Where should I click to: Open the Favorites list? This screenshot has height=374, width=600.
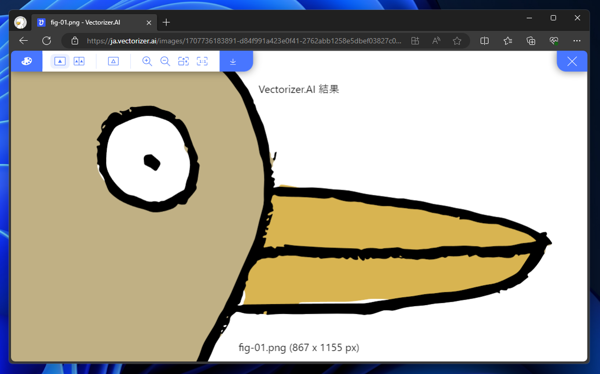pyautogui.click(x=508, y=41)
